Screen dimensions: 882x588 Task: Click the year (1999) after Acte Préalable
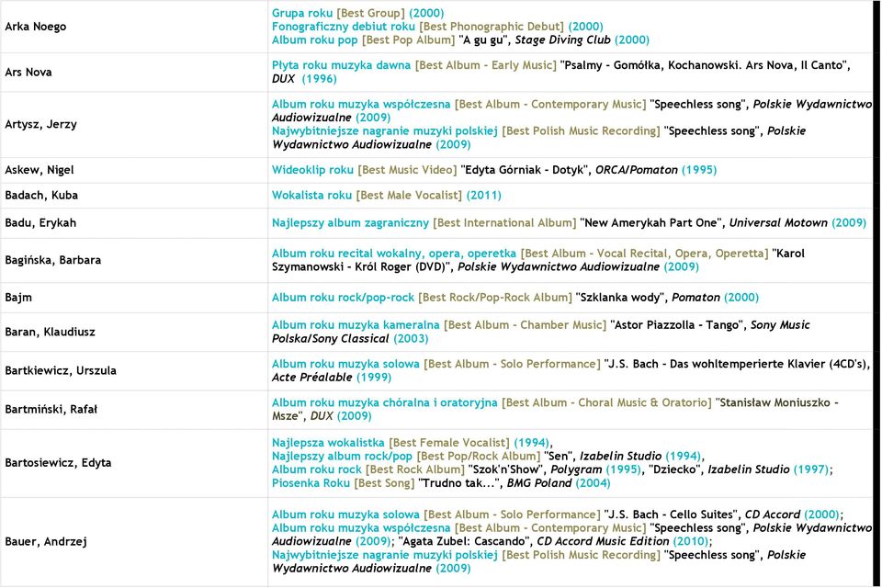(x=374, y=378)
